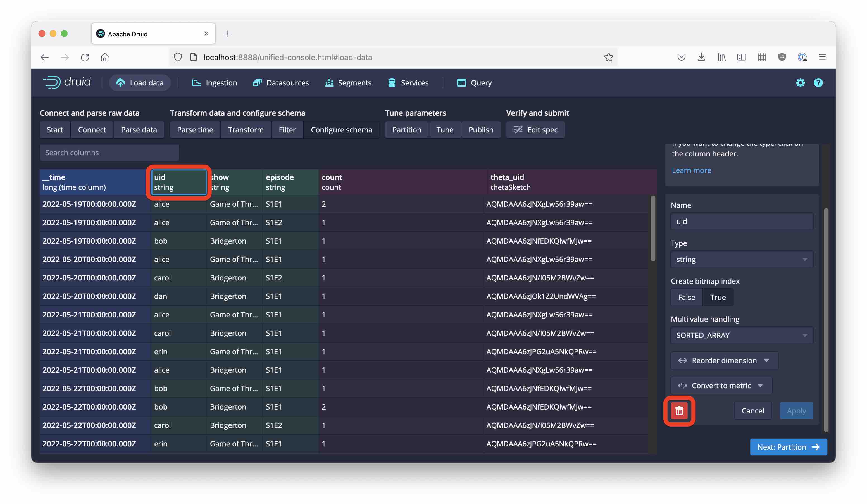Click the Next: Partition button
The image size is (867, 504).
coord(788,447)
